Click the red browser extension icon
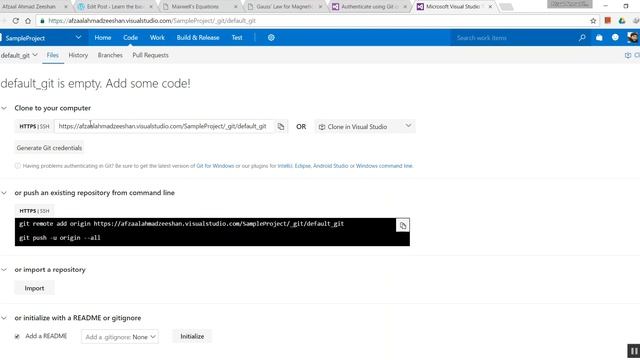640x360 pixels. pos(608,20)
